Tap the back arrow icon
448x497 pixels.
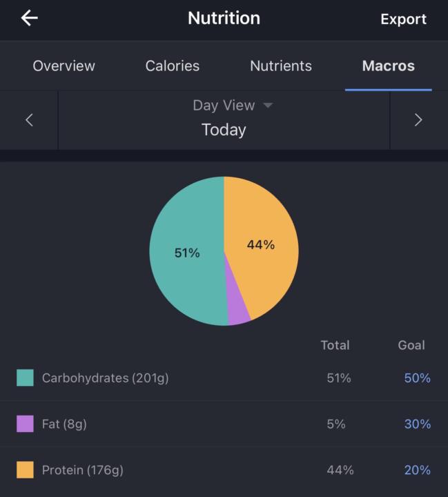pos(29,18)
